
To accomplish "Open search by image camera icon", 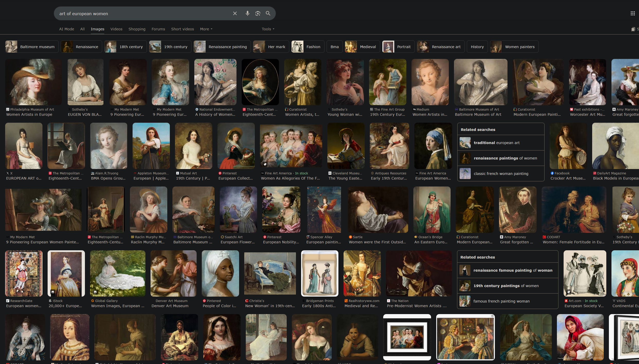I will (x=258, y=13).
